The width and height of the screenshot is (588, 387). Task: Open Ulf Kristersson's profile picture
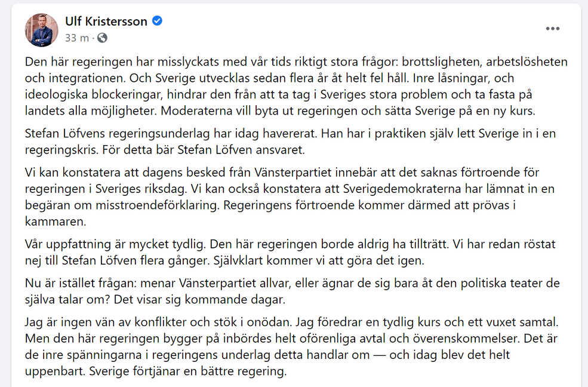tap(41, 30)
